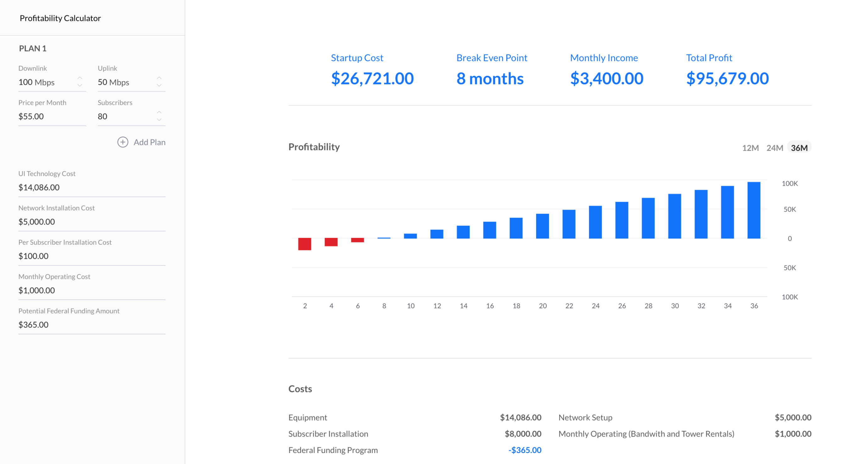
Task: Decrement Subscribers count with down arrow
Action: (159, 120)
